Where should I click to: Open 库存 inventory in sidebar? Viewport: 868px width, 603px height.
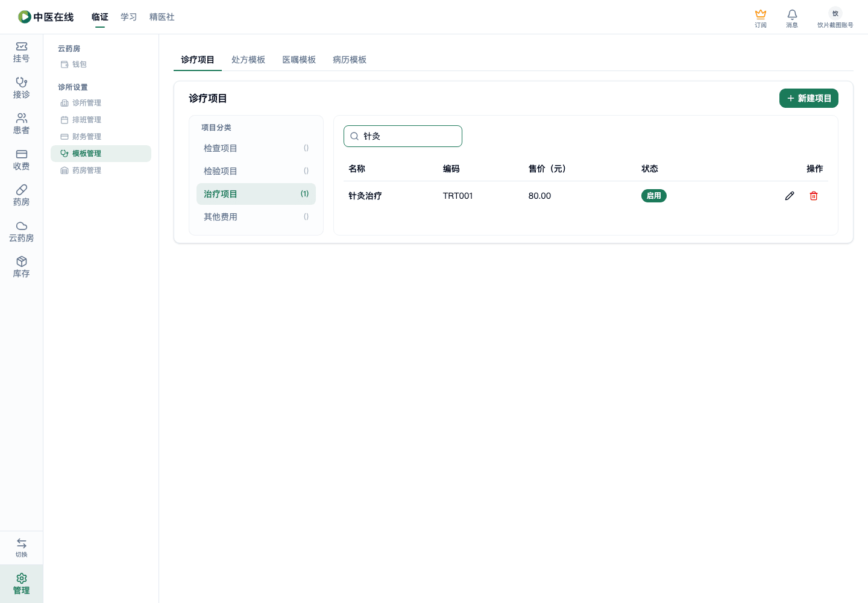pos(22,267)
